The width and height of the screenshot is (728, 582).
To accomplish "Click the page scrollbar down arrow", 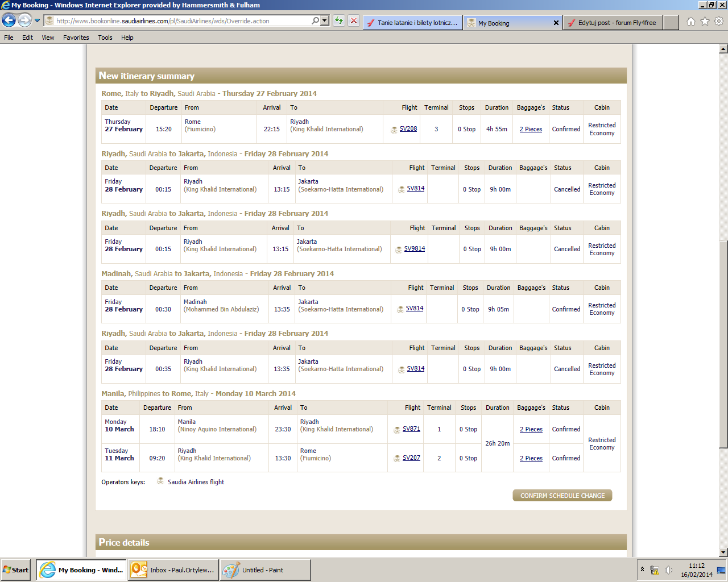I will click(723, 552).
